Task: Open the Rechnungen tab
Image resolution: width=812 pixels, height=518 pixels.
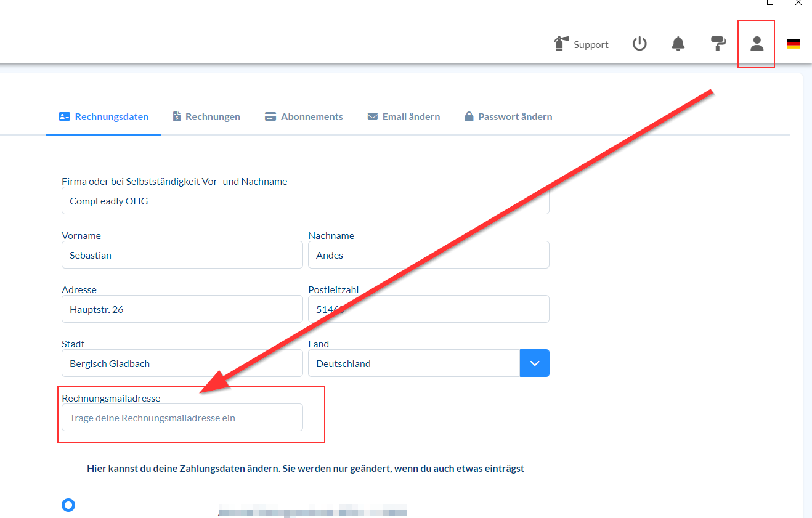Action: pos(206,117)
